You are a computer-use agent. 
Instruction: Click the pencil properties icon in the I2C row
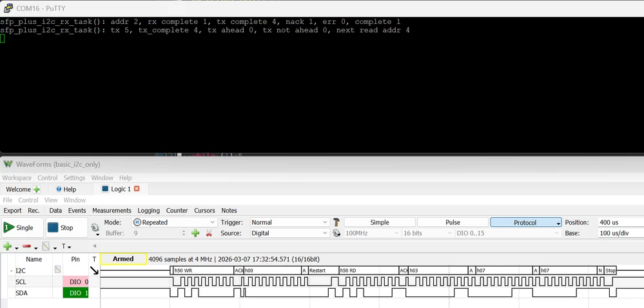pyautogui.click(x=57, y=270)
